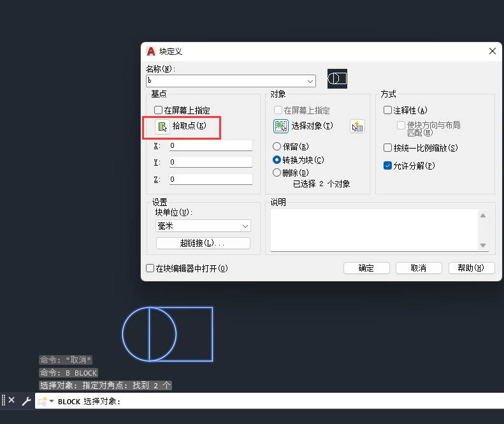
Task: Check 在块编辑器中打开(O) option
Action: (x=150, y=268)
